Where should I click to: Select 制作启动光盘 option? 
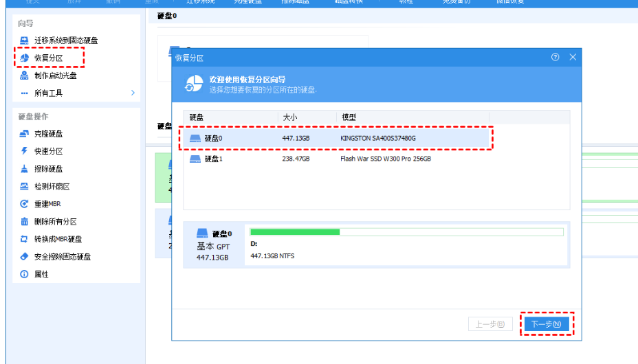(55, 76)
